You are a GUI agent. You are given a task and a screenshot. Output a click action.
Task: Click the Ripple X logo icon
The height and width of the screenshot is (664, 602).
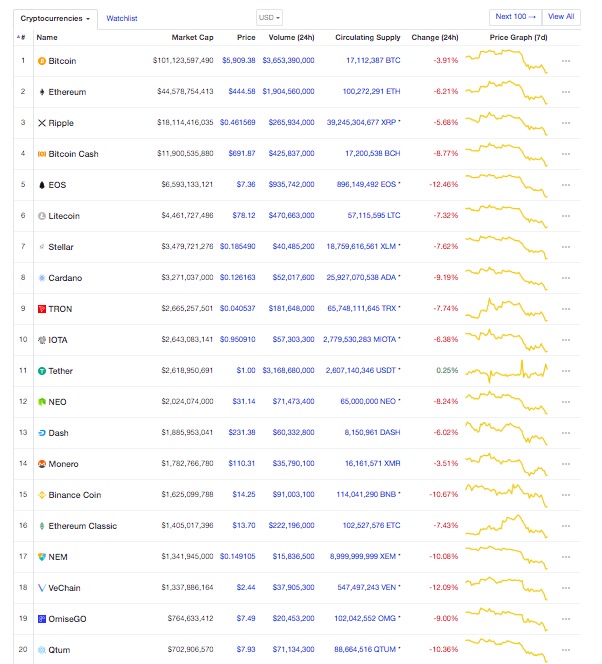41,123
